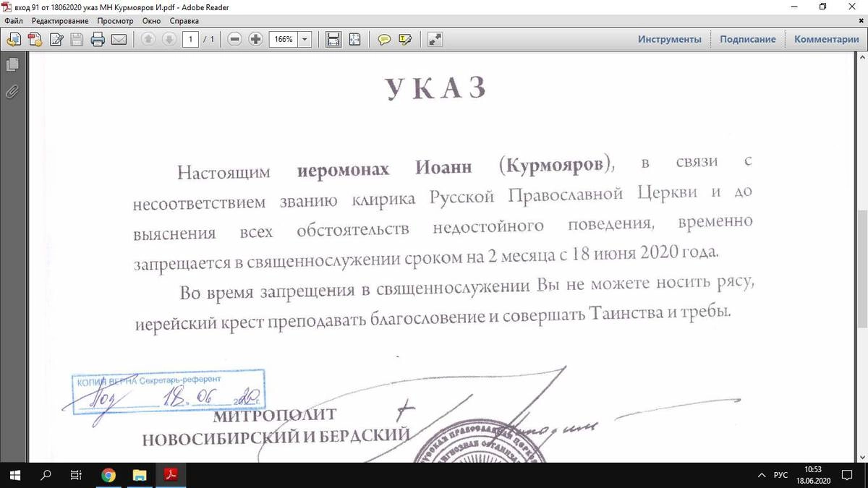Click the Print file icon
Viewport: 868px width, 488px height.
tap(98, 40)
